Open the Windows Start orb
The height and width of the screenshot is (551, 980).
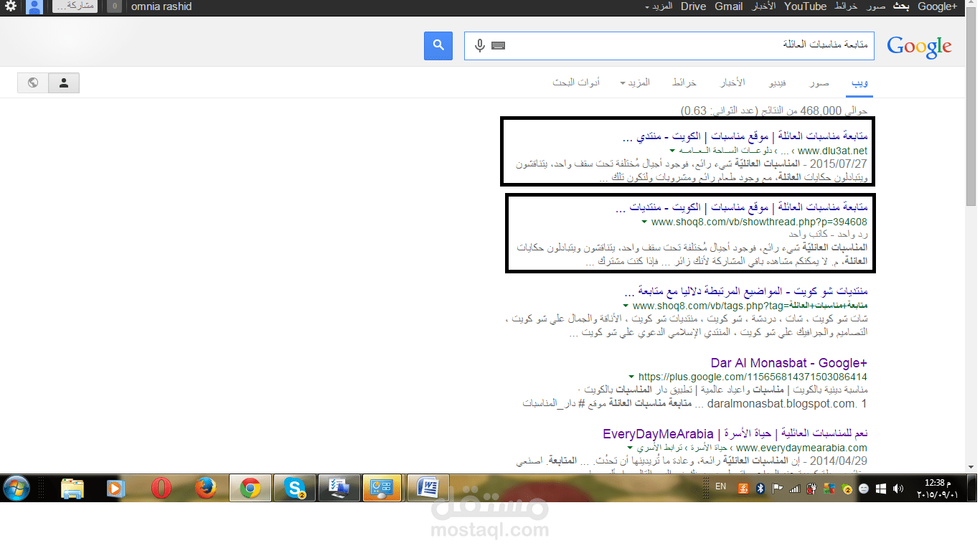[17, 489]
